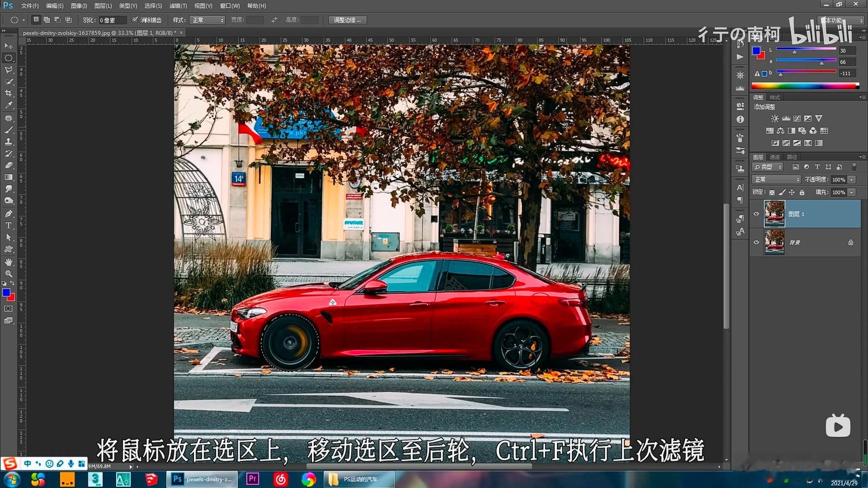Viewport: 868px width, 488px height.
Task: Open Premiere Pro from the taskbar
Action: tap(252, 479)
